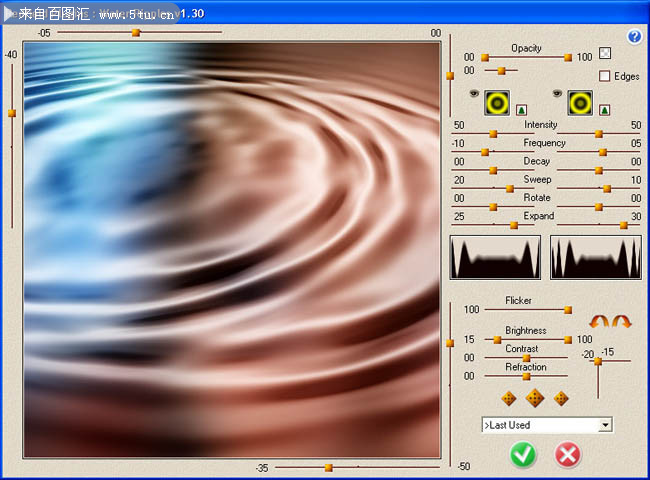Toggle the checkered box beside Opacity
This screenshot has width=650, height=480.
coord(604,54)
